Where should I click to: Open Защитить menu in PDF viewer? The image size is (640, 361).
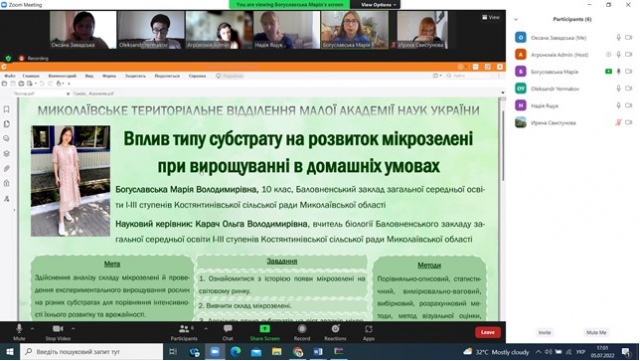point(135,76)
